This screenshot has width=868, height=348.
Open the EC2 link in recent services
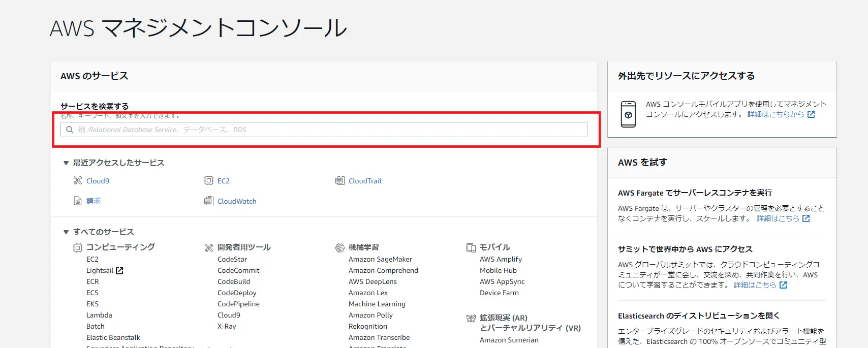pos(224,181)
